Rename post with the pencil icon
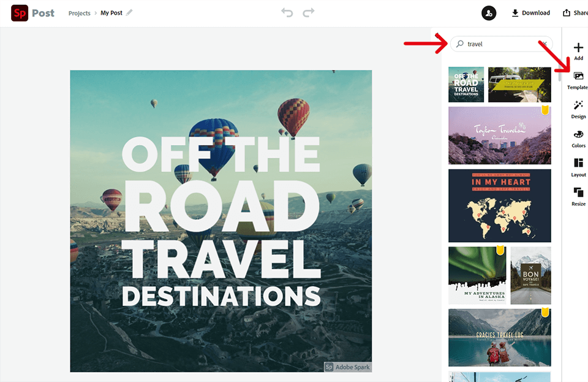The image size is (588, 382). (129, 13)
